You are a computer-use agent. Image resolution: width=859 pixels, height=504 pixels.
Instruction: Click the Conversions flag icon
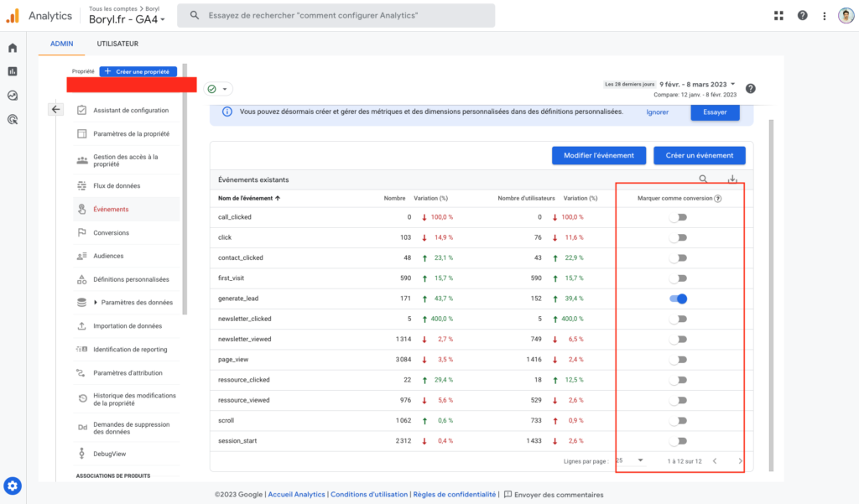[x=81, y=232]
